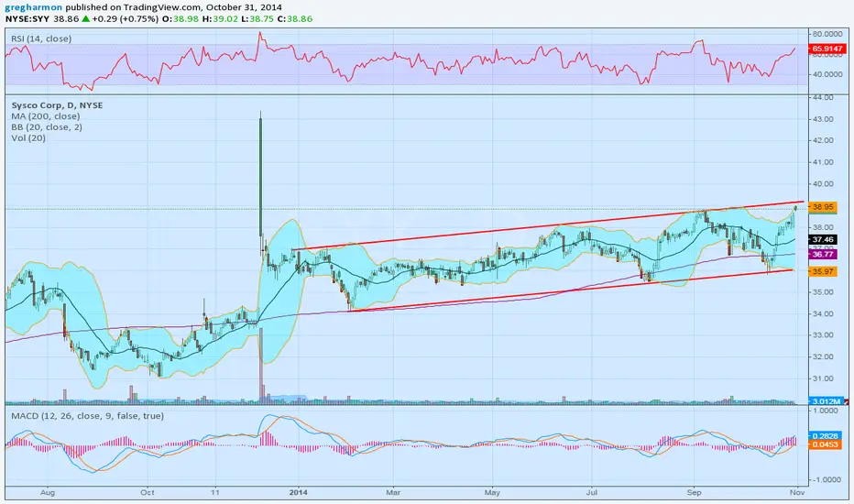Image resolution: width=854 pixels, height=504 pixels.
Task: Click the orange 38.95 price label
Action: [x=823, y=207]
